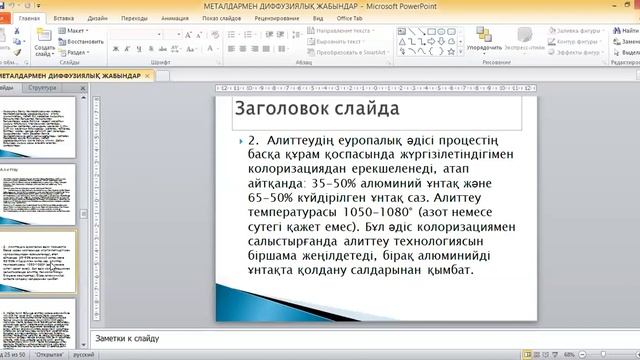Image resolution: width=640 pixels, height=360 pixels.
Task: Open the Office Tab ribbon tab
Action: (x=349, y=18)
